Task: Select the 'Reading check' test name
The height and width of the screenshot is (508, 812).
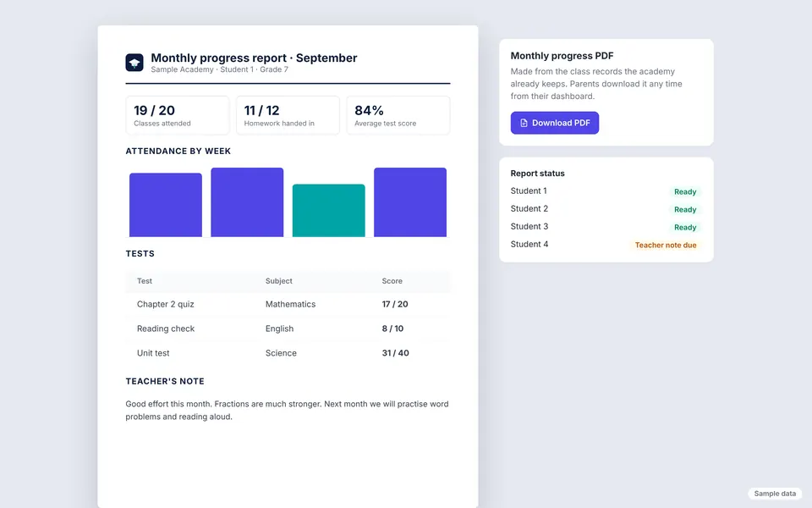Action: [166, 329]
